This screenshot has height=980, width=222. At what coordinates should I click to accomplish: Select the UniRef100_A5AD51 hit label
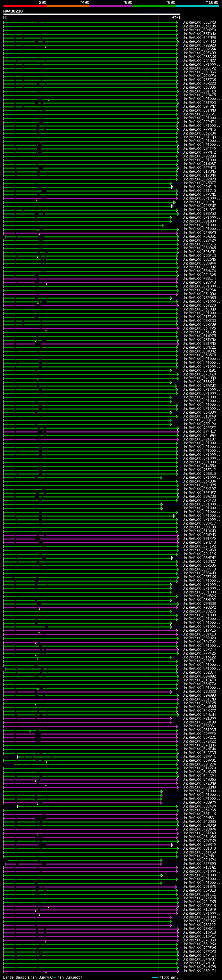199,237
